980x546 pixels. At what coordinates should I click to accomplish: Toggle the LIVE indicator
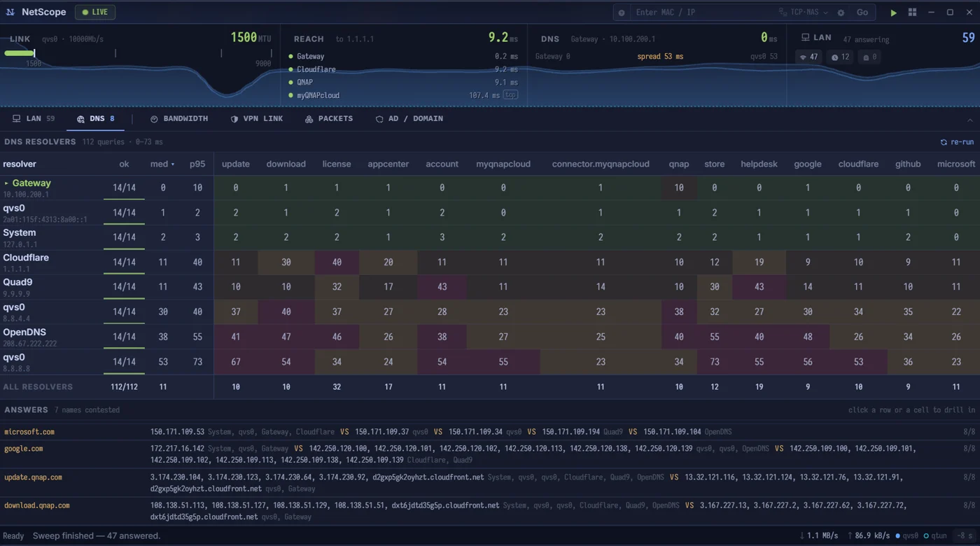click(95, 12)
